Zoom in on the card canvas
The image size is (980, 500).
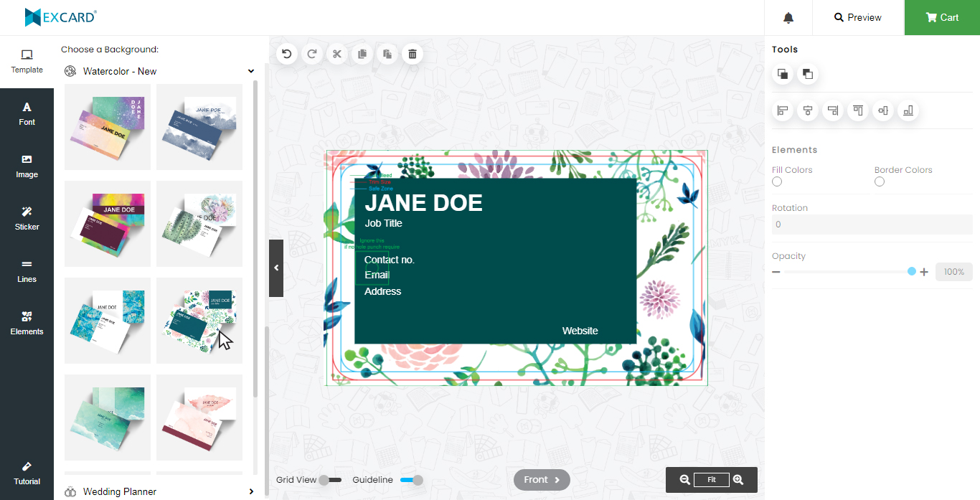(738, 480)
